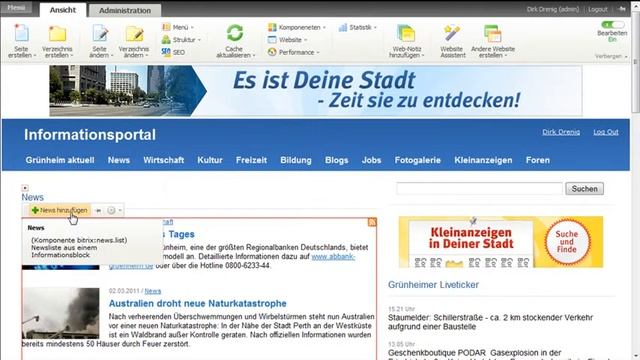640x360 pixels.
Task: Click the Website toolbar item
Action: 287,40
